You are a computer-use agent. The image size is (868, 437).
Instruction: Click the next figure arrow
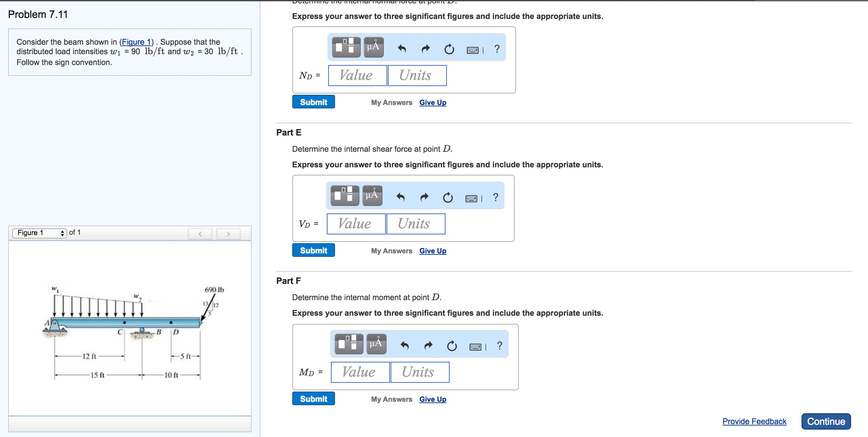228,234
